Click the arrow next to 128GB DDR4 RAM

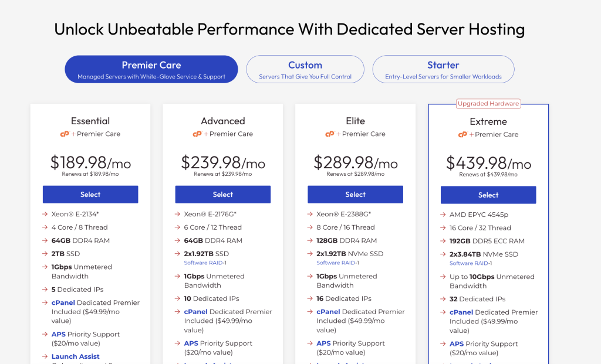311,240
